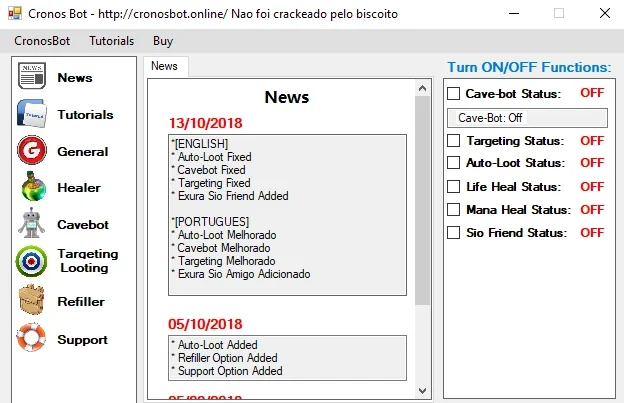Screen dimensions: 624x403
Task: Open the Tutorials book icon
Action: pyautogui.click(x=31, y=114)
